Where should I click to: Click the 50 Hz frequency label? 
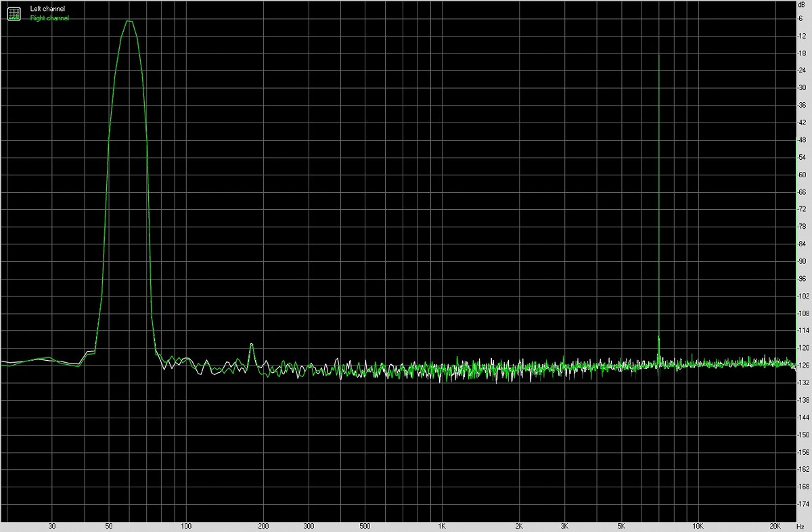point(109,526)
